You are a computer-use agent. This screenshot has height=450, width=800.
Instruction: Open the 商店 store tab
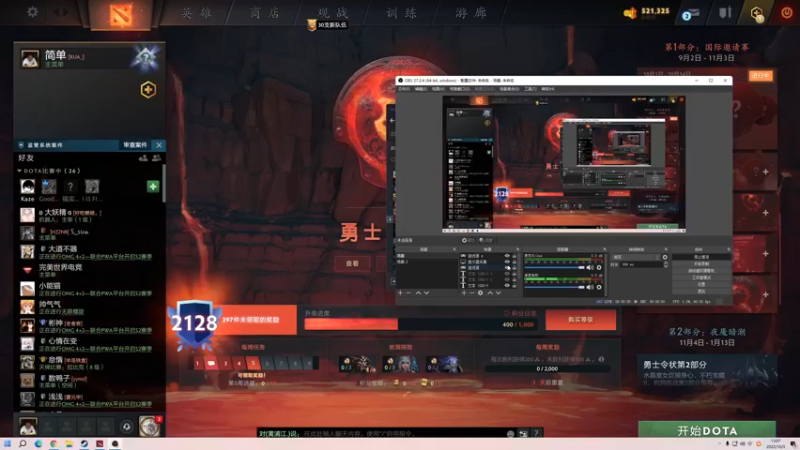click(265, 13)
